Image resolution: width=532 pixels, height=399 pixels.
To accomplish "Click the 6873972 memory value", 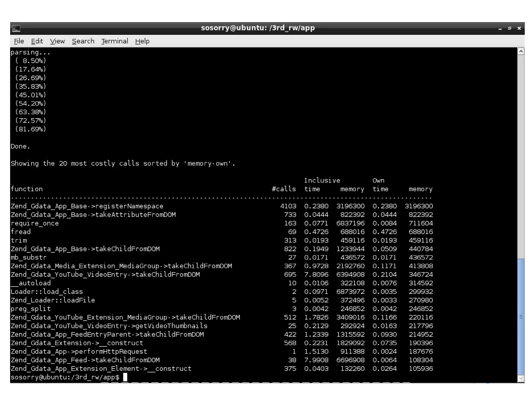I will (x=350, y=292).
